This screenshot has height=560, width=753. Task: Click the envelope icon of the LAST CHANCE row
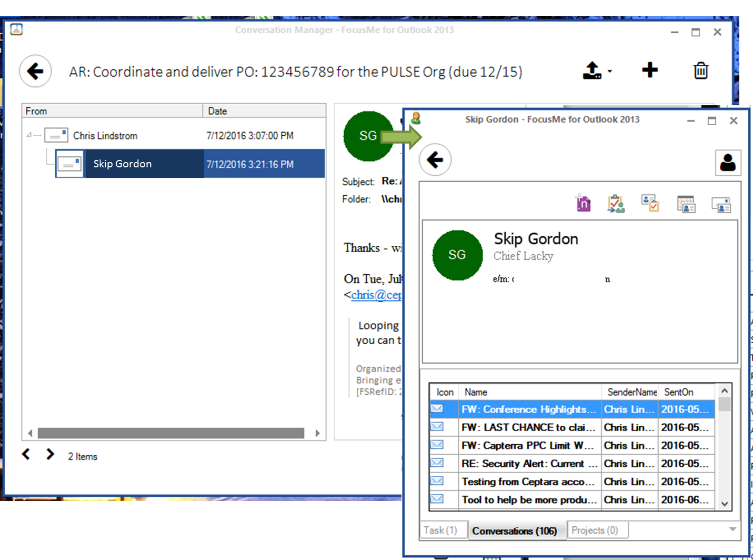[437, 426]
